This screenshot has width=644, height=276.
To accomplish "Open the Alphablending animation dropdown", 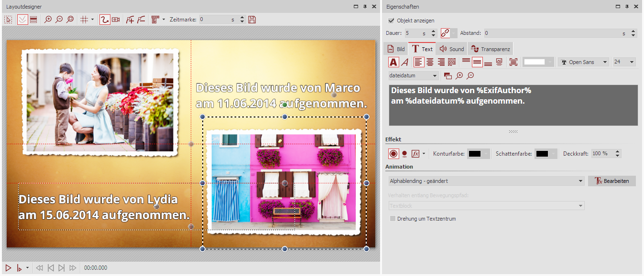I will pyautogui.click(x=485, y=181).
